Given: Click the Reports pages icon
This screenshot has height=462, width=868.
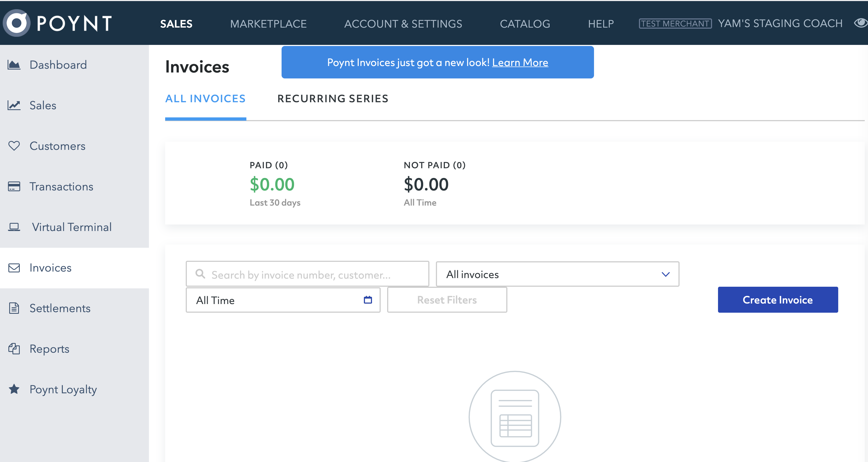Looking at the screenshot, I should (14, 349).
